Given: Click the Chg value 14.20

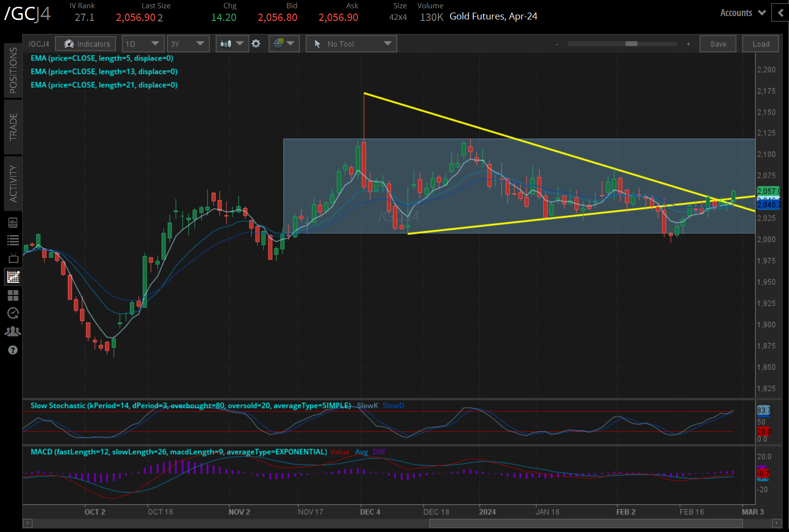Looking at the screenshot, I should coord(224,18).
